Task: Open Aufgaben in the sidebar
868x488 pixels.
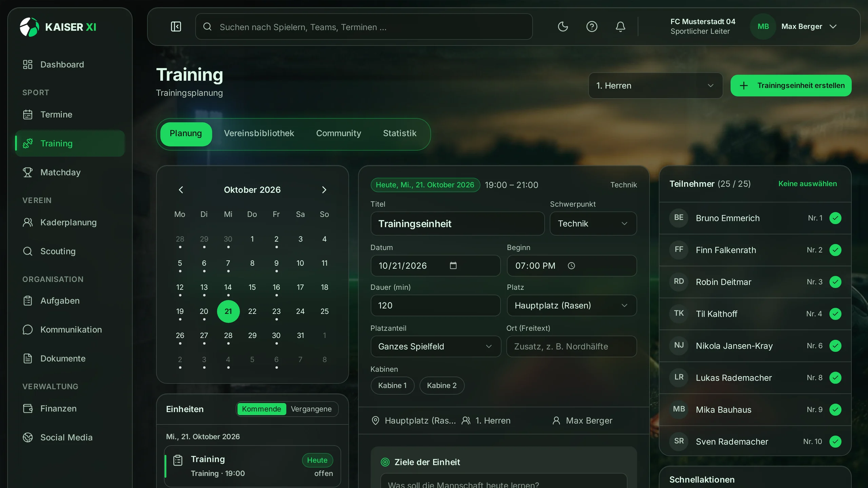Action: pos(70,301)
